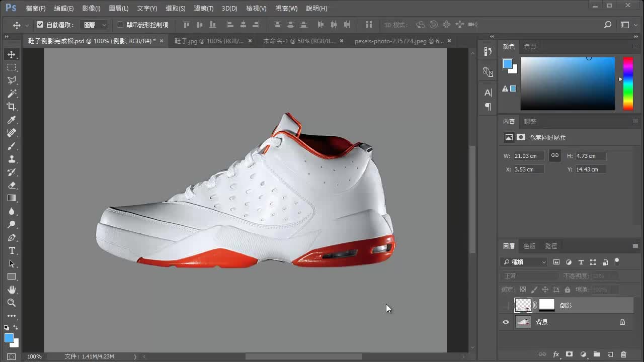This screenshot has height=362, width=644.
Task: Switch to the 調整 panel tab
Action: pos(530,121)
